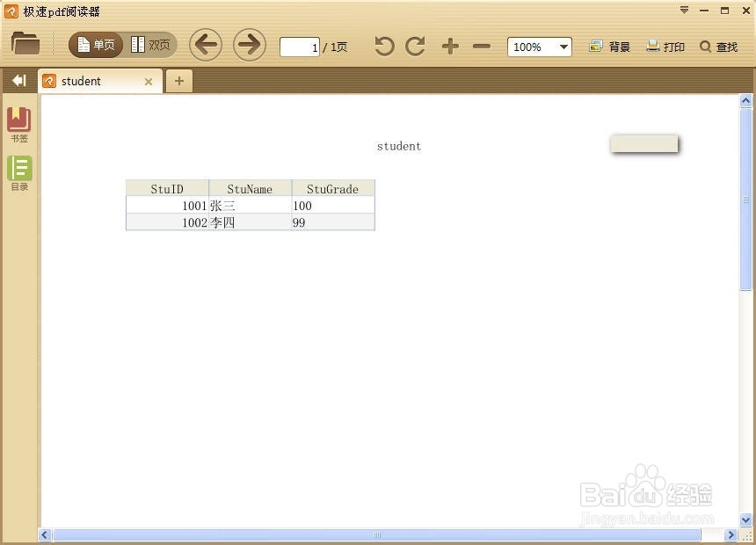Open the title bar options arrow menu
Image resolution: width=756 pixels, height=545 pixels.
pyautogui.click(x=683, y=11)
